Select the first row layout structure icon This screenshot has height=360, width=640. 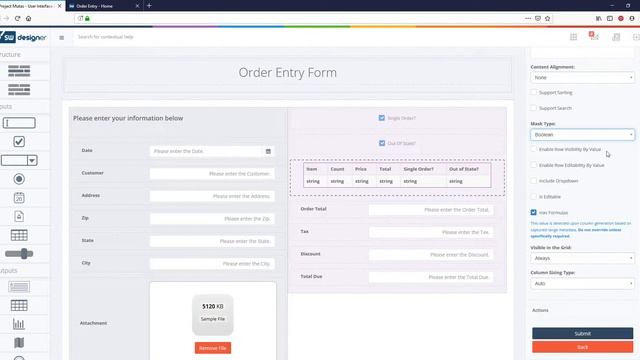pos(19,71)
